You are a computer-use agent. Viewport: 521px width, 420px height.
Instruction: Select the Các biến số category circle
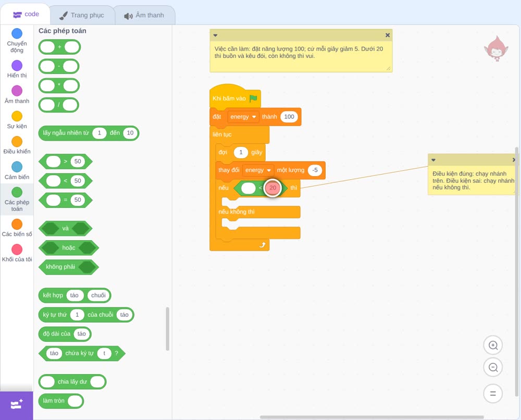tap(17, 224)
